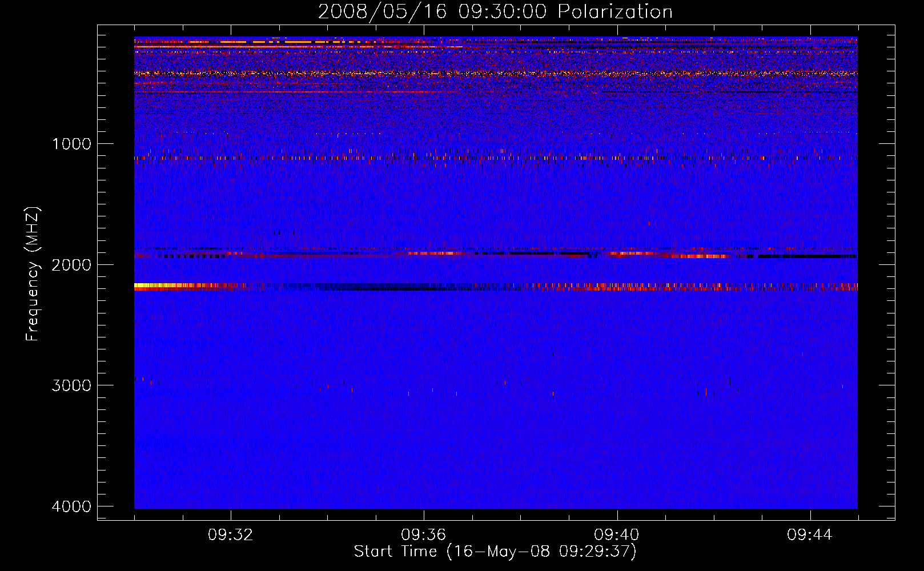Screen dimensions: 924x571
Task: Click the 09:40 time tick label
Action: tap(617, 534)
